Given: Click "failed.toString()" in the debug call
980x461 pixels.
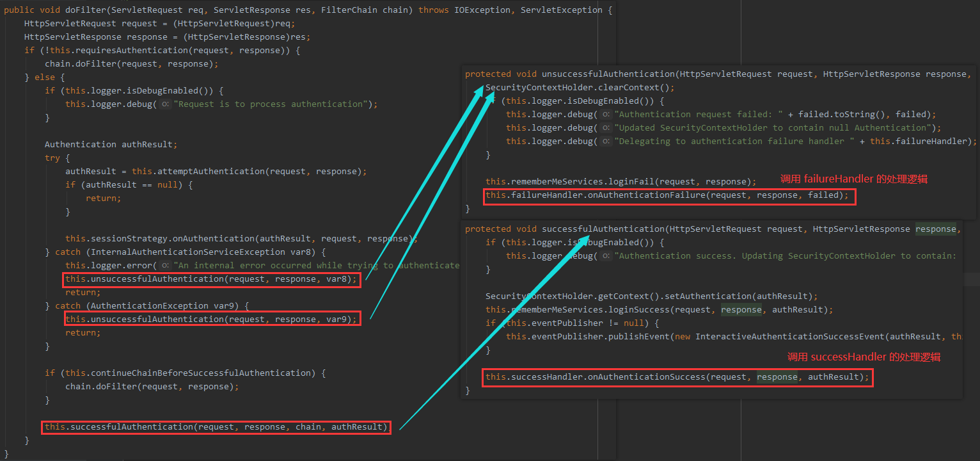Looking at the screenshot, I should tap(839, 115).
